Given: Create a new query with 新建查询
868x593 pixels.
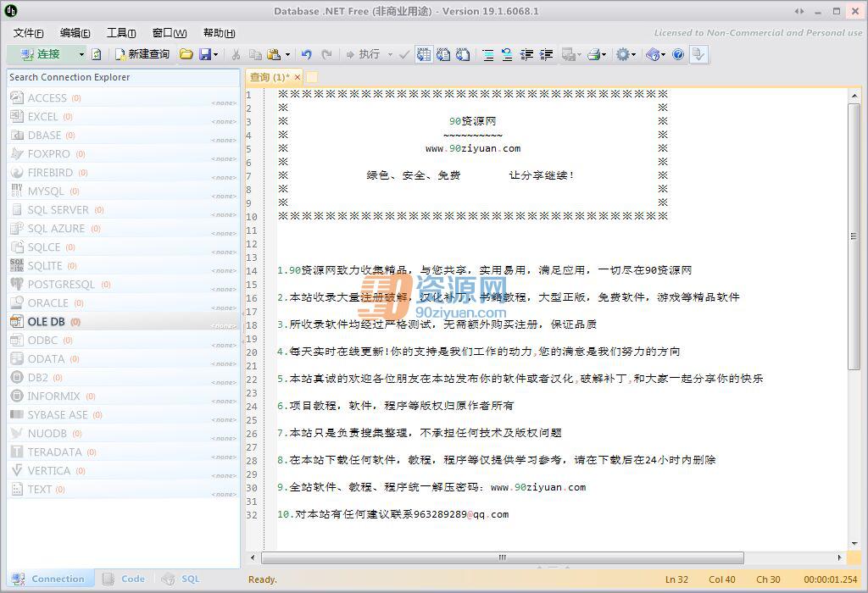Looking at the screenshot, I should pyautogui.click(x=142, y=54).
